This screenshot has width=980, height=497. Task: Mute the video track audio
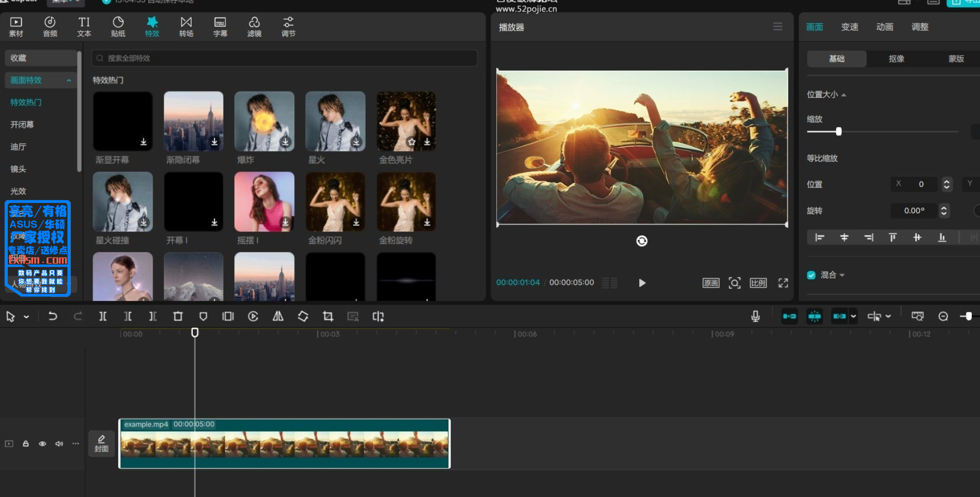pos(59,444)
